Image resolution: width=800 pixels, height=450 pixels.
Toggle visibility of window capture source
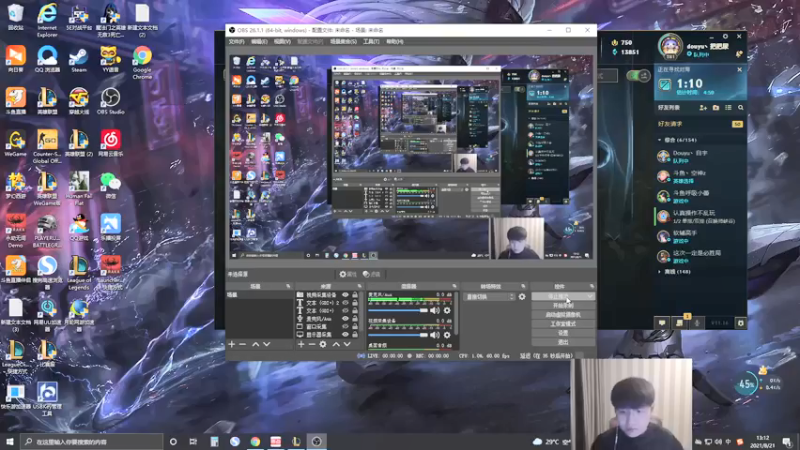pyautogui.click(x=345, y=327)
